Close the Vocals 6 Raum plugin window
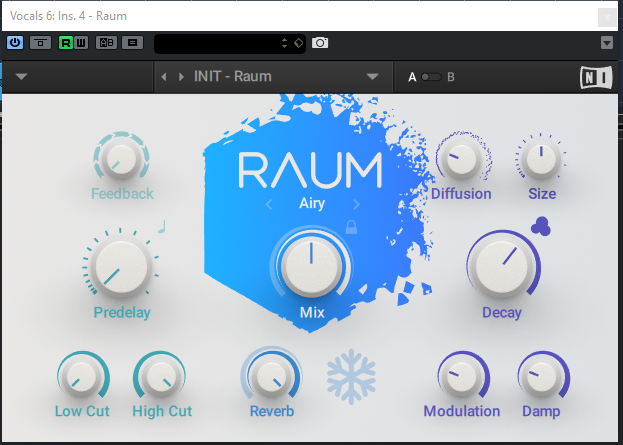623x445 pixels. (x=607, y=17)
